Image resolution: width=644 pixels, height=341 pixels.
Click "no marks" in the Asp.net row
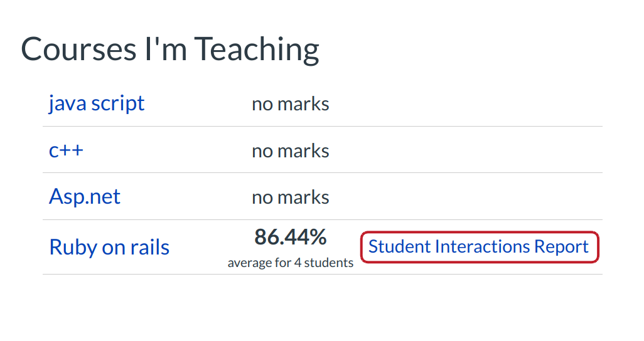tap(290, 197)
